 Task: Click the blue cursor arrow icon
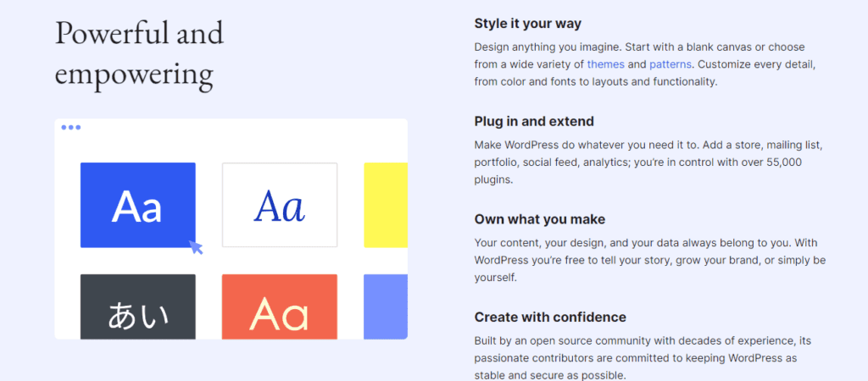(x=196, y=246)
